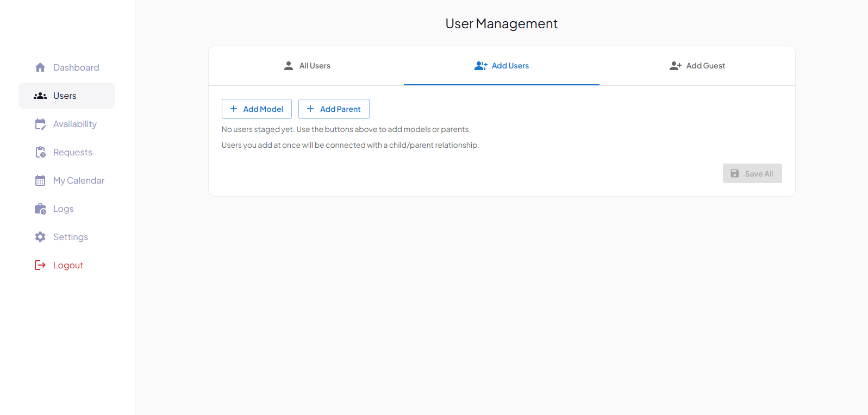Click the child/parent relationship note text
Screen dimensions: 868x415
(351, 145)
